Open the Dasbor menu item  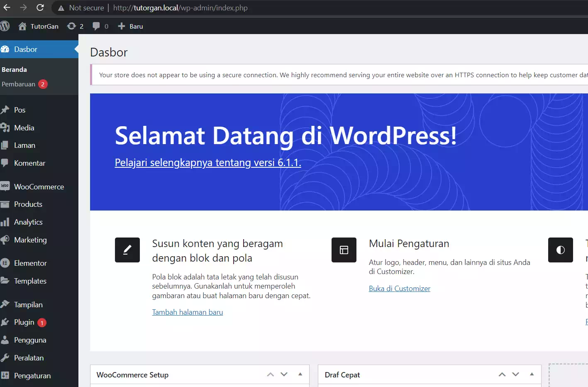(39, 49)
